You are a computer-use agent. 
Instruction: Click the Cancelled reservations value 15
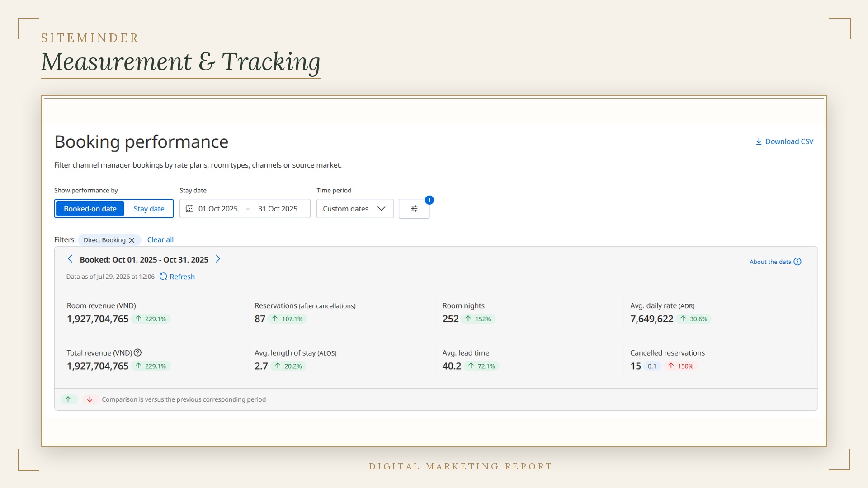(636, 366)
